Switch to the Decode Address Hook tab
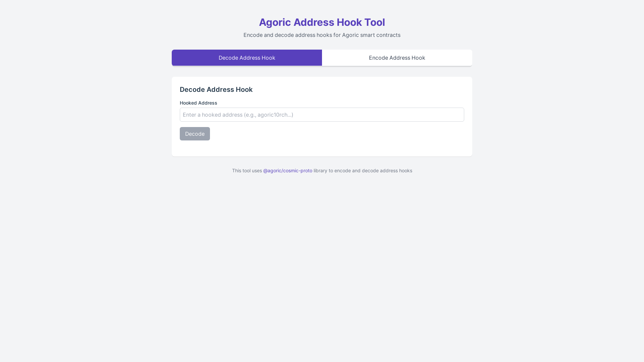This screenshot has height=362, width=644. pos(247,58)
